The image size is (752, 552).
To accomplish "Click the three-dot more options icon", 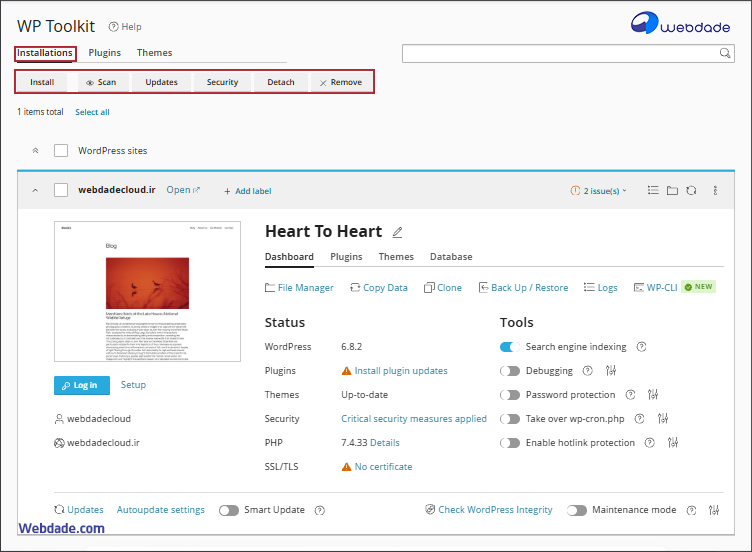I will (x=715, y=190).
